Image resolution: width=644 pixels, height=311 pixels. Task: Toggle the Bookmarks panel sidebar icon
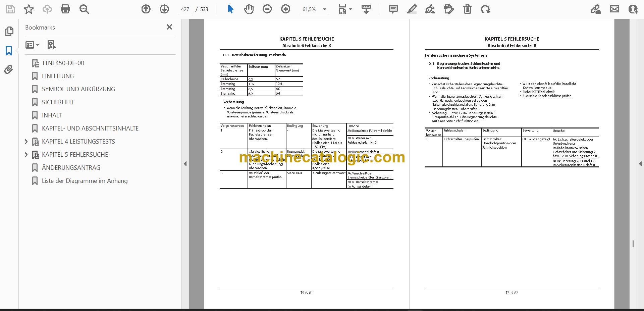click(x=9, y=51)
